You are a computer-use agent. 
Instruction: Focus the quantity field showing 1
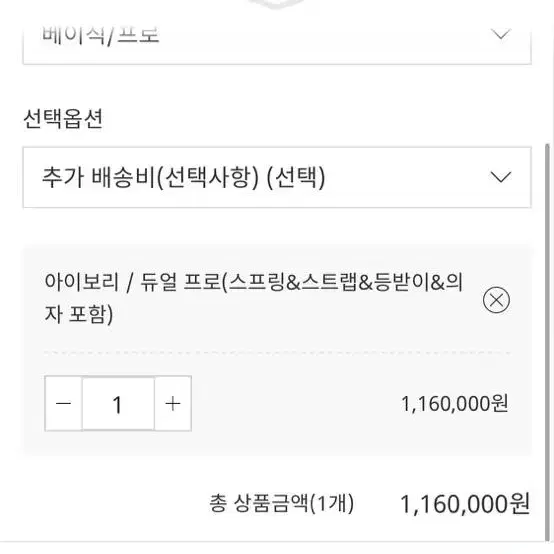(118, 403)
